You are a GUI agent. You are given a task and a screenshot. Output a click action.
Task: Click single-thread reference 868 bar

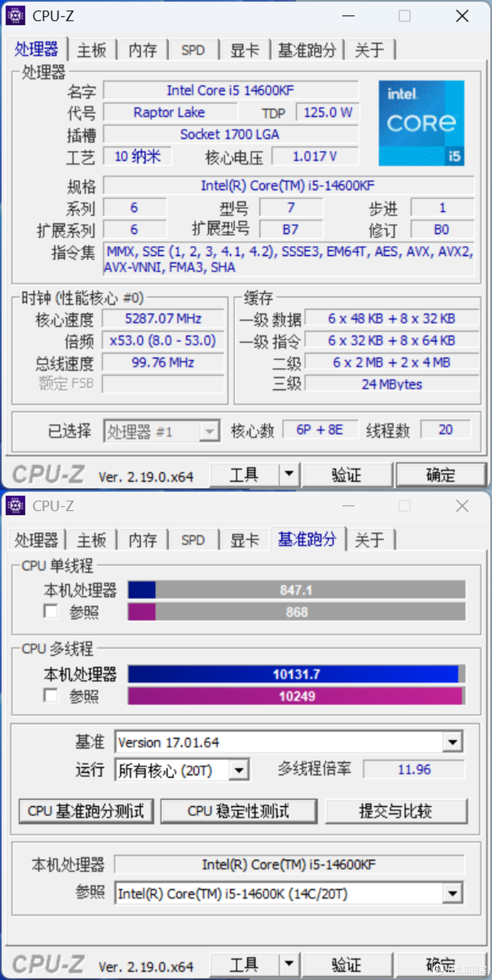(297, 612)
